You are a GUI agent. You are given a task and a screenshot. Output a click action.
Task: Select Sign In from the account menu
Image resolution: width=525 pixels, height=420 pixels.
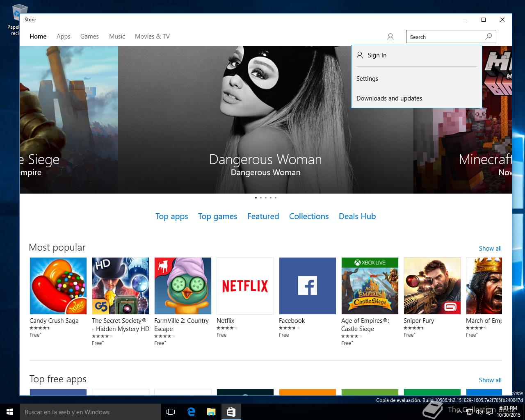[x=416, y=55]
